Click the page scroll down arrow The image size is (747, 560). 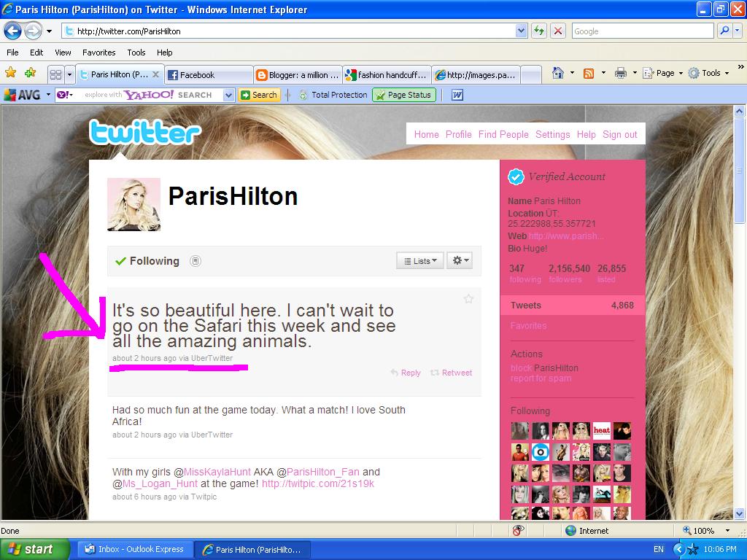(739, 513)
